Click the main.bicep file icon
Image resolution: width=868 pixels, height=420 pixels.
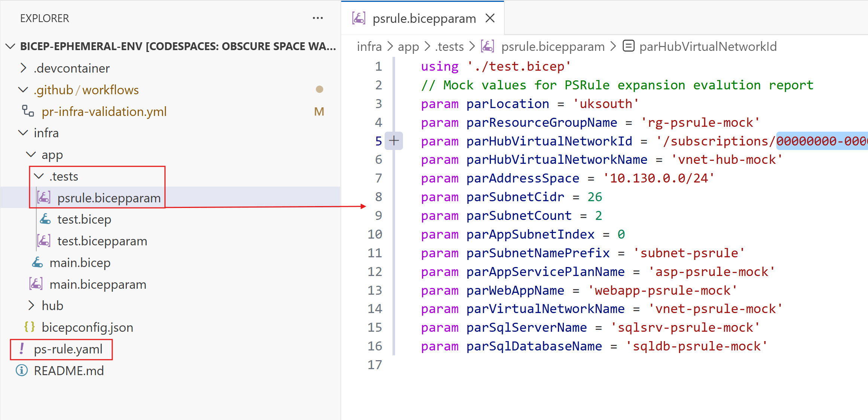(x=37, y=263)
